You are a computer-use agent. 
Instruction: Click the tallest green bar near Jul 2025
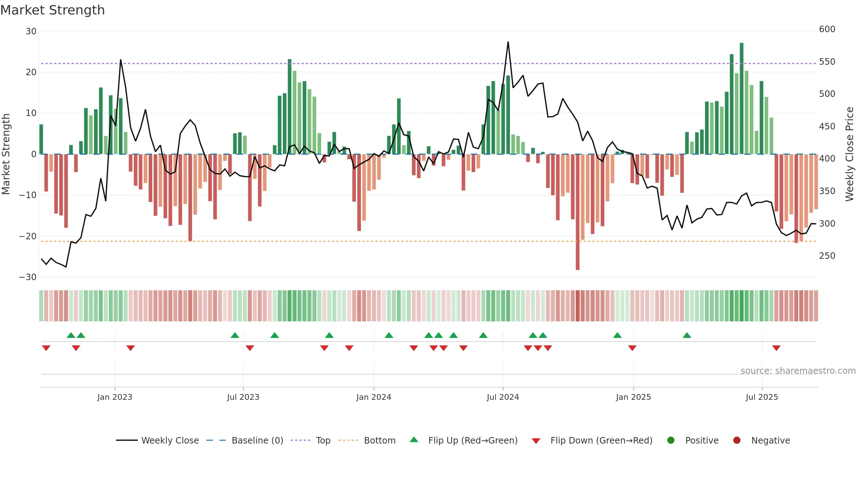(741, 98)
